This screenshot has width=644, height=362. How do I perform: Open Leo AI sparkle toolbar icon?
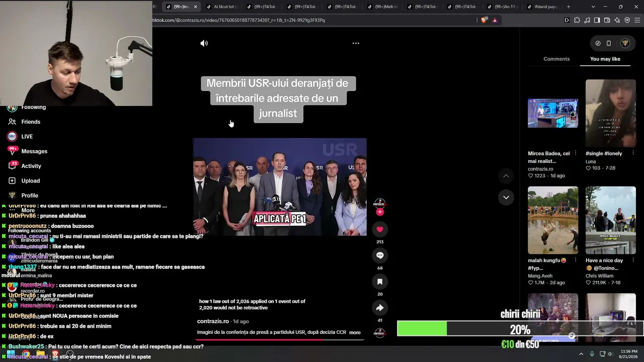(617, 20)
